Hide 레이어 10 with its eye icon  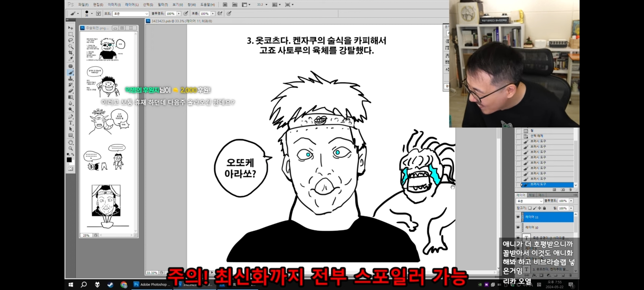pos(518,227)
